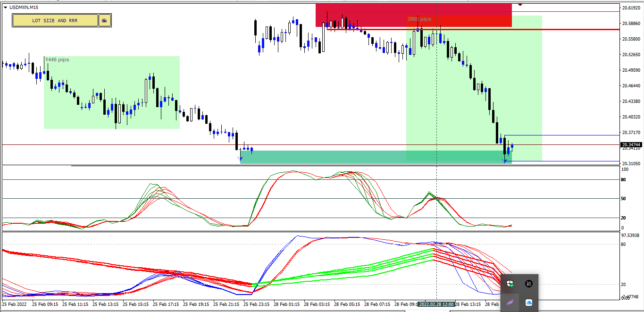Open Windows Security shield tray icon

point(510,284)
